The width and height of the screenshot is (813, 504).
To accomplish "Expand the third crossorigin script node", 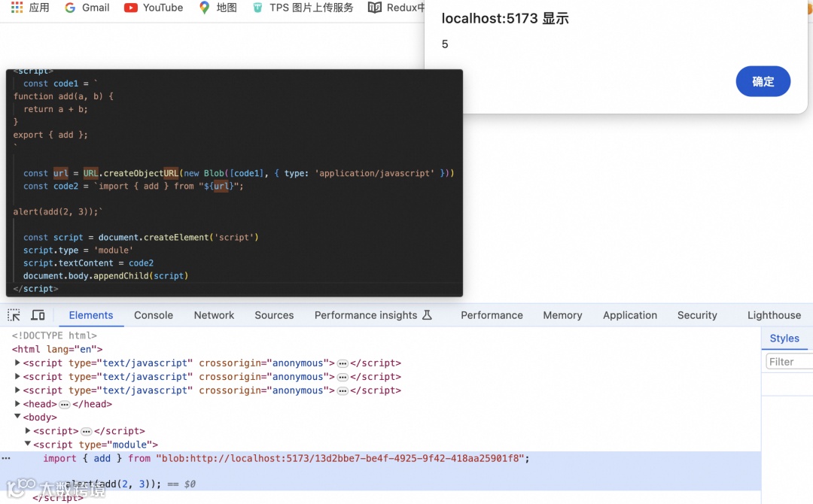I will click(17, 390).
